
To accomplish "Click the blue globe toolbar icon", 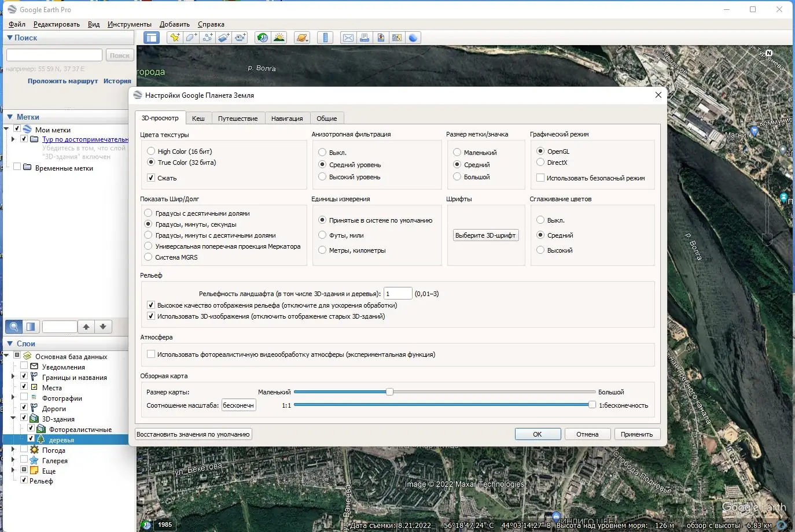I will click(413, 38).
